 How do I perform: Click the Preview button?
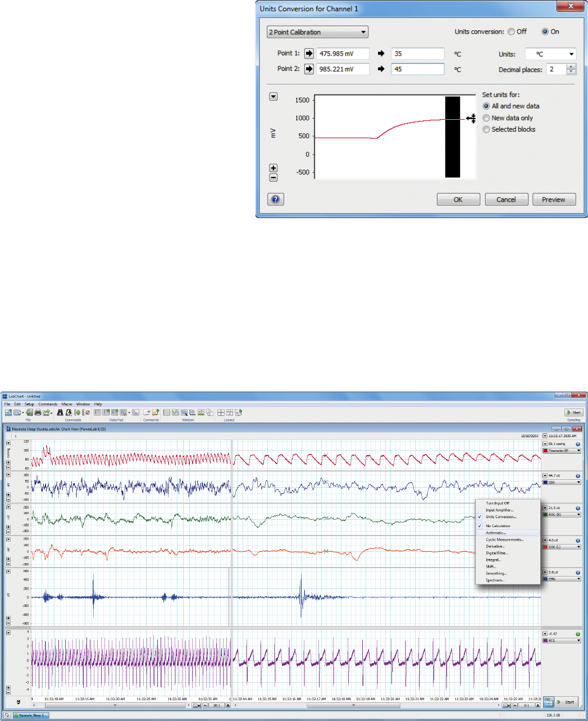[554, 199]
